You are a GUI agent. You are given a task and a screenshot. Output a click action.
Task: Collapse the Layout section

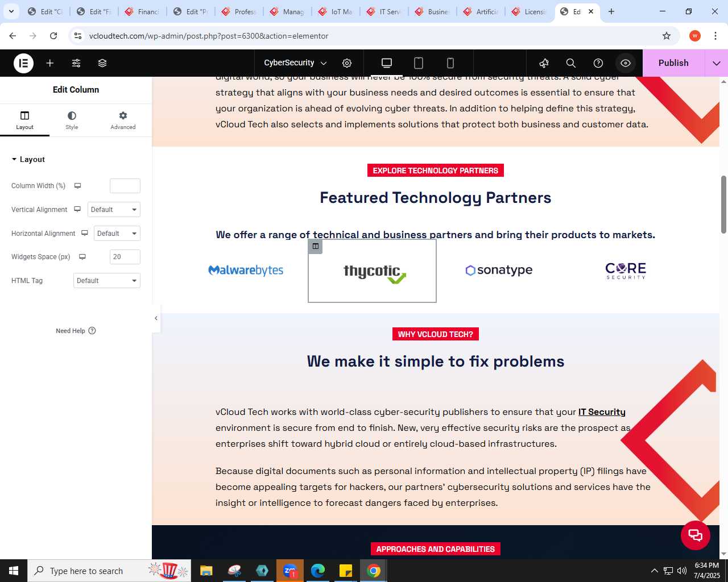tap(28, 160)
